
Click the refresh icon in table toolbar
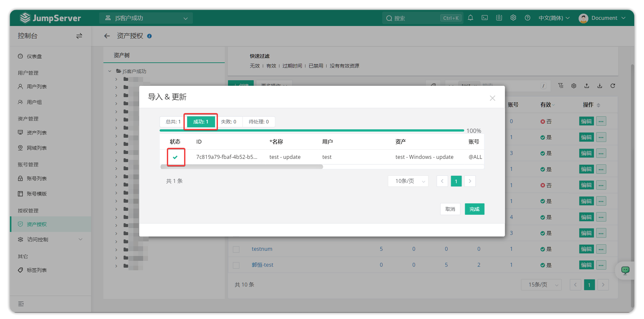[x=613, y=86]
